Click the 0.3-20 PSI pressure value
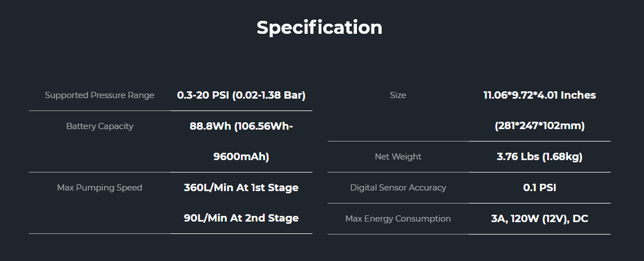 (x=202, y=95)
